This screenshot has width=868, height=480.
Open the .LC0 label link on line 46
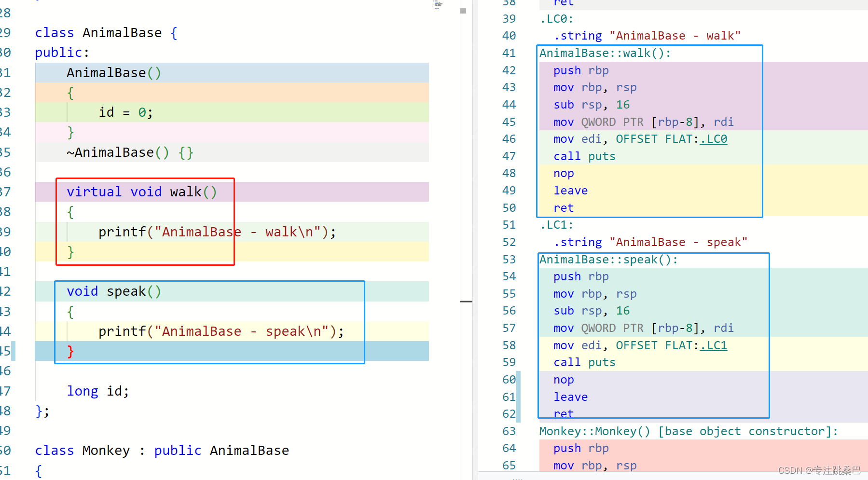[x=714, y=139]
